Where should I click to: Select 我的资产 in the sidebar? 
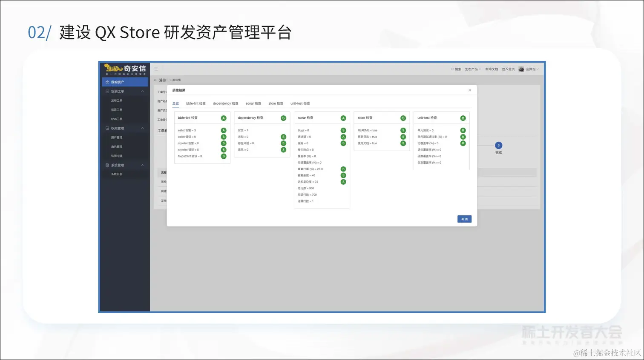pyautogui.click(x=125, y=82)
